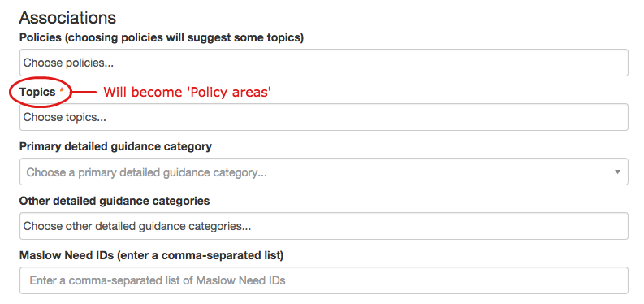Click the red oval circling Topics

pos(41,93)
